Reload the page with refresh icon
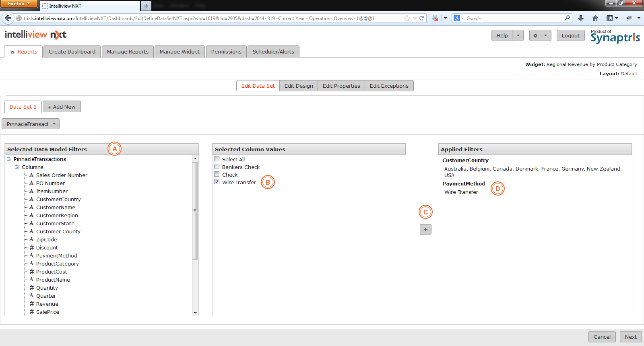The width and height of the screenshot is (644, 346). pos(422,18)
